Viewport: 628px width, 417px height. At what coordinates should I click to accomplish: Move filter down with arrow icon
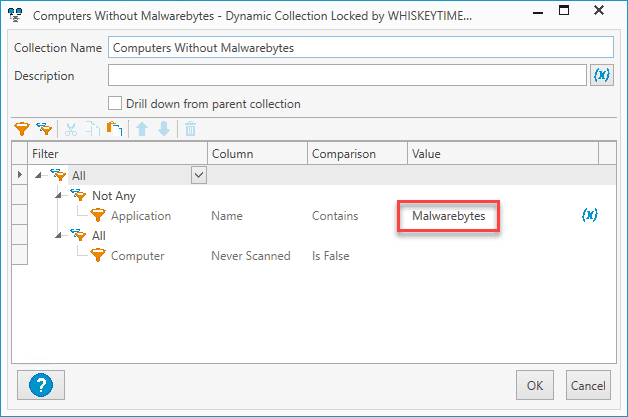[164, 129]
